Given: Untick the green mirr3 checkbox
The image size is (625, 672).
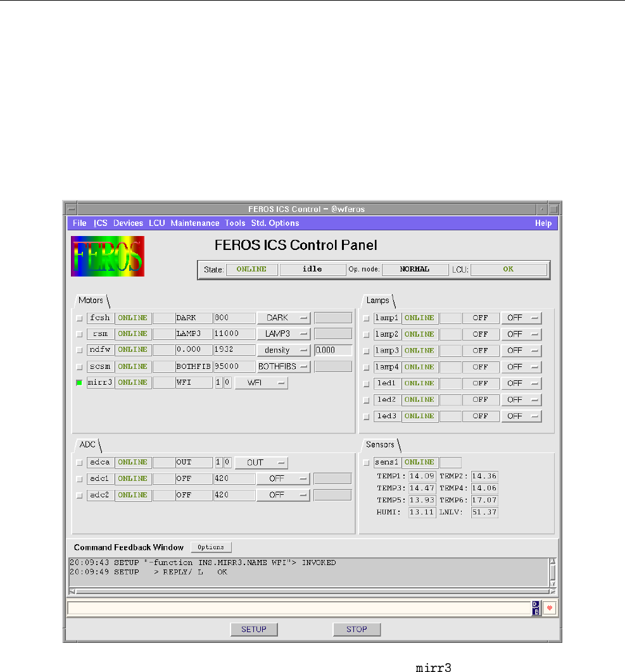Looking at the screenshot, I should tap(79, 383).
